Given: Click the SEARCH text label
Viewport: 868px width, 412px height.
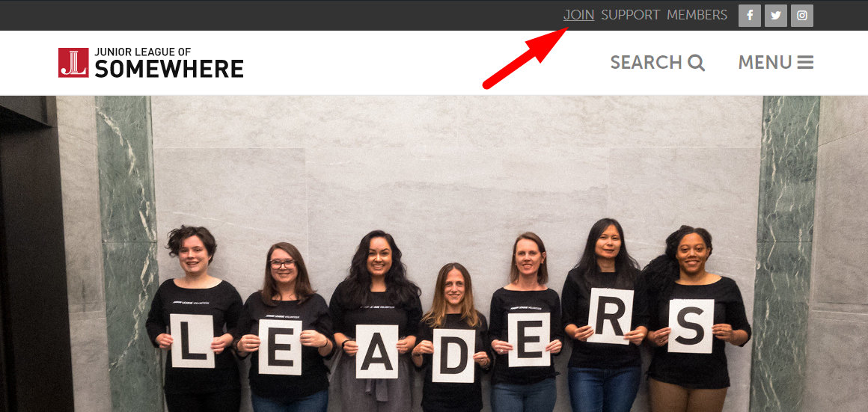Looking at the screenshot, I should click(x=646, y=63).
